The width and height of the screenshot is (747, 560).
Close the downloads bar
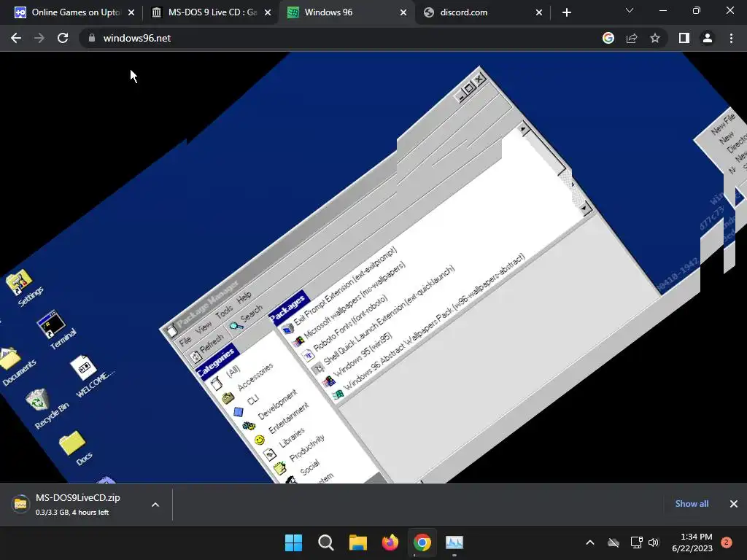[734, 504]
